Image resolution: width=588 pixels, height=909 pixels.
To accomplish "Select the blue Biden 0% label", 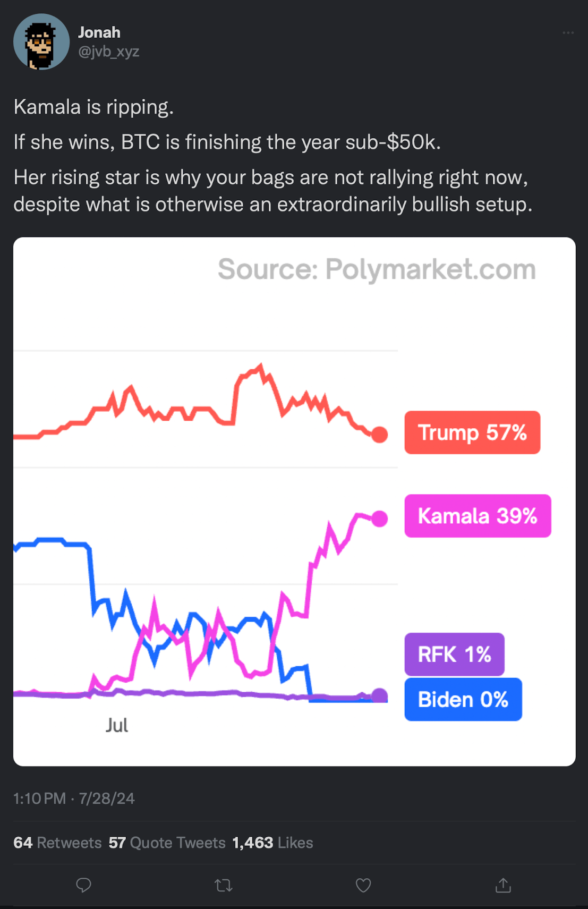I will 463,699.
